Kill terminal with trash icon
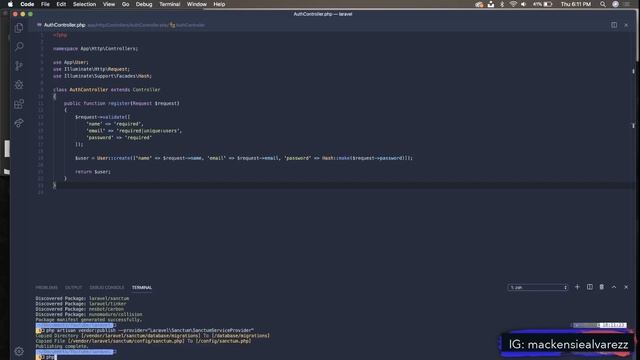Screen dimensions: 640x360 click(602, 287)
